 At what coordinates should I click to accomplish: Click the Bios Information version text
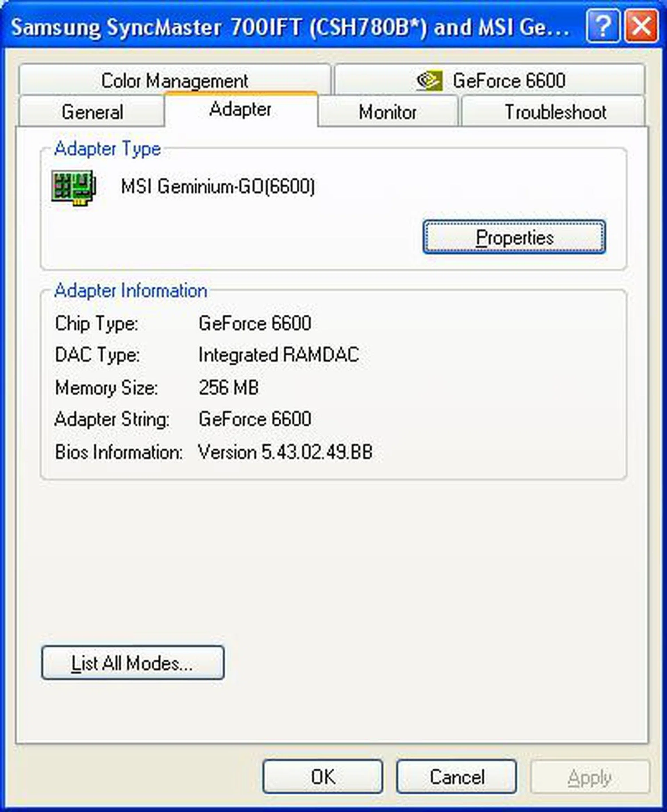[x=285, y=452]
